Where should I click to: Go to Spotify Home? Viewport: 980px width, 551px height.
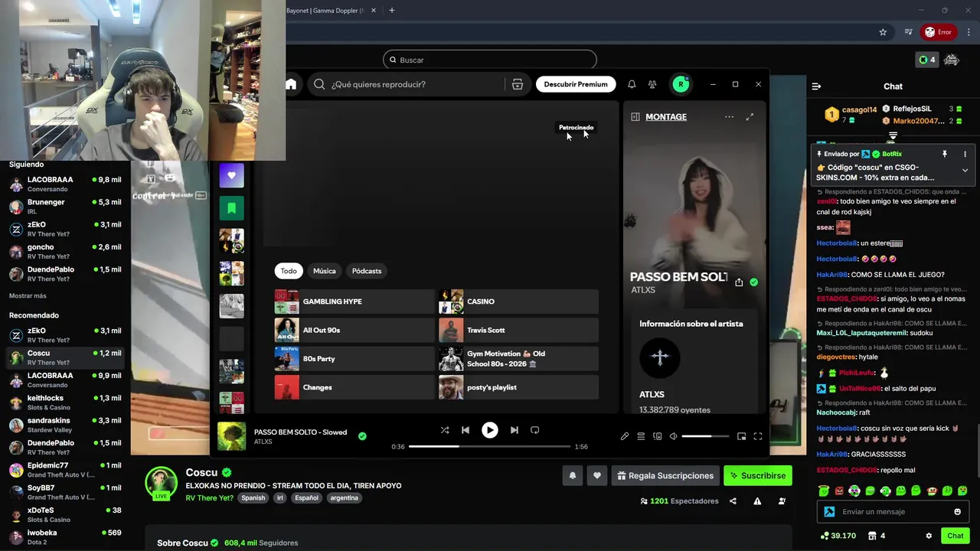click(291, 84)
